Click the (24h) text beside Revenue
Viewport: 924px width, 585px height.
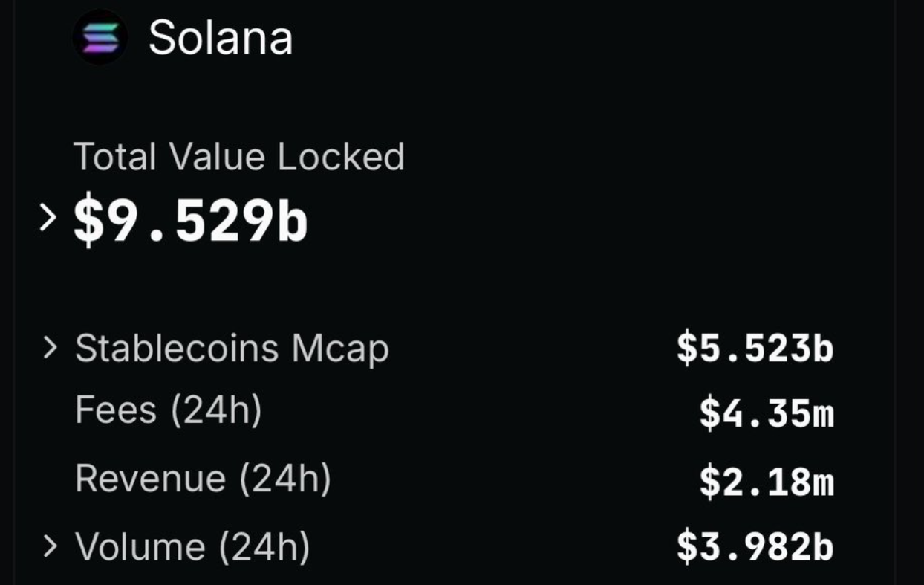285,478
